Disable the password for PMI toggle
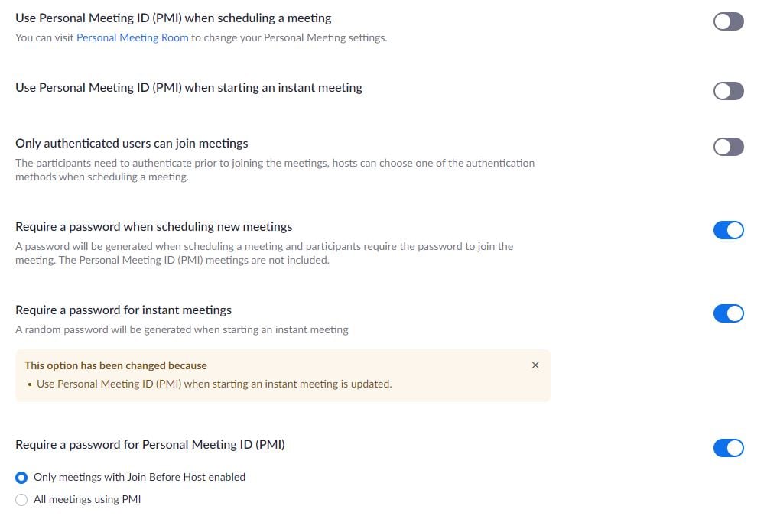 click(728, 448)
